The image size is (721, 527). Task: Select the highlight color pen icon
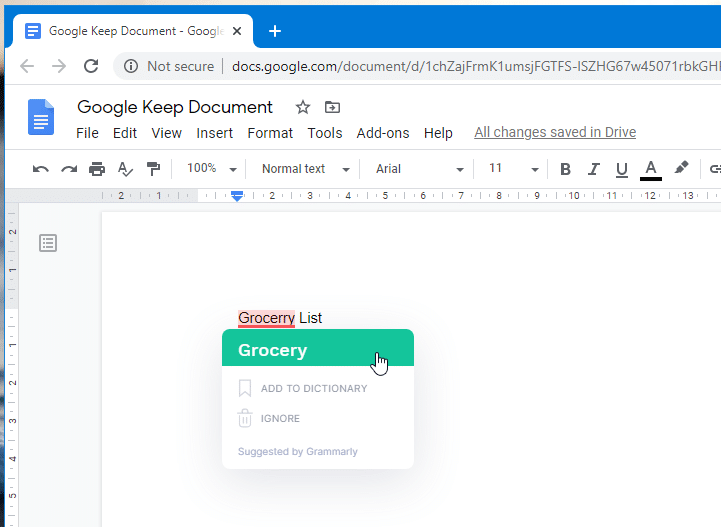pos(681,168)
